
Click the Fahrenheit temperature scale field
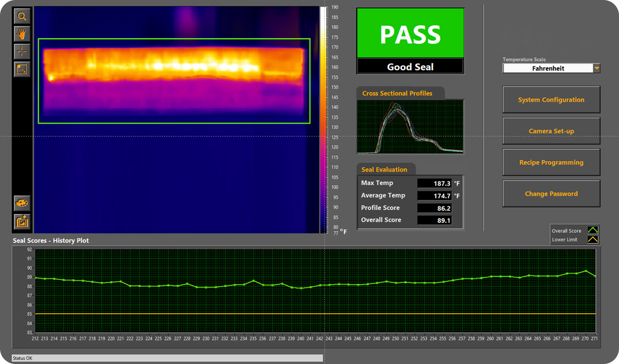click(x=548, y=68)
